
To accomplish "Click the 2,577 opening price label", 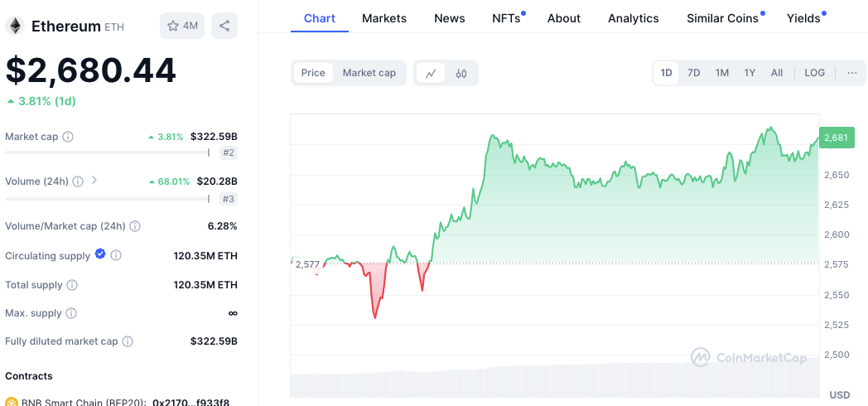I will 308,264.
